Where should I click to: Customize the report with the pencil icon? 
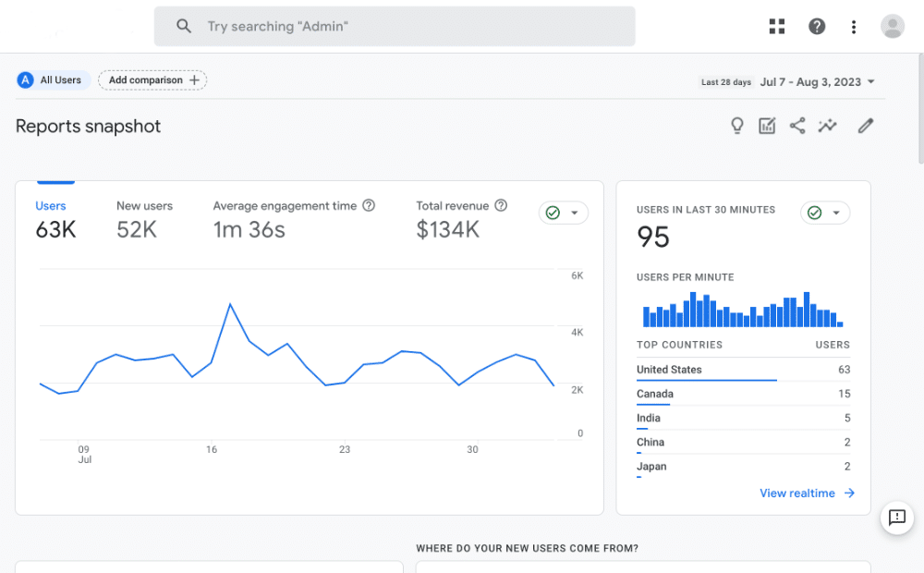tap(865, 125)
